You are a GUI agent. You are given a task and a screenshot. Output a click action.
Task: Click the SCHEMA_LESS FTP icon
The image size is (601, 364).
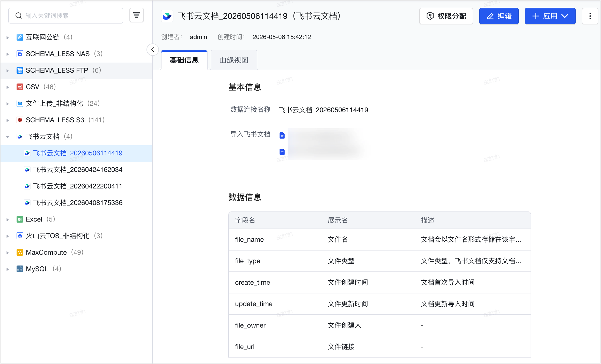tap(20, 70)
